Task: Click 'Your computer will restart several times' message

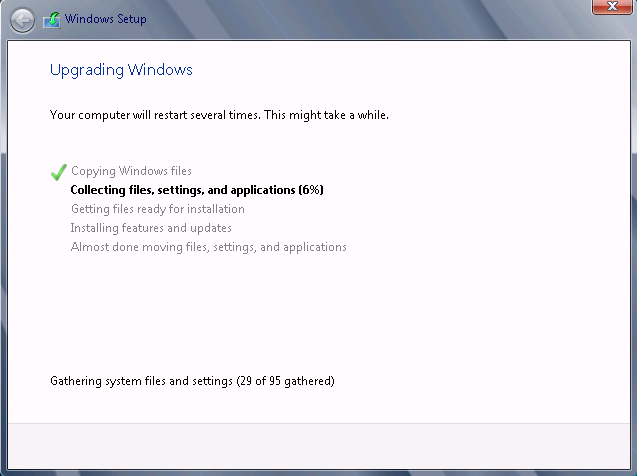Action: coord(219,115)
